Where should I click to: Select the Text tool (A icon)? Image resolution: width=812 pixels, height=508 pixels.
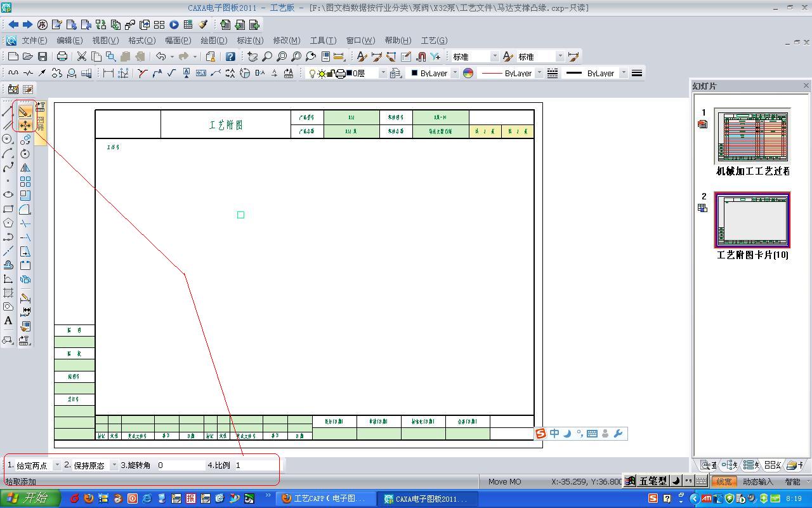click(x=8, y=321)
